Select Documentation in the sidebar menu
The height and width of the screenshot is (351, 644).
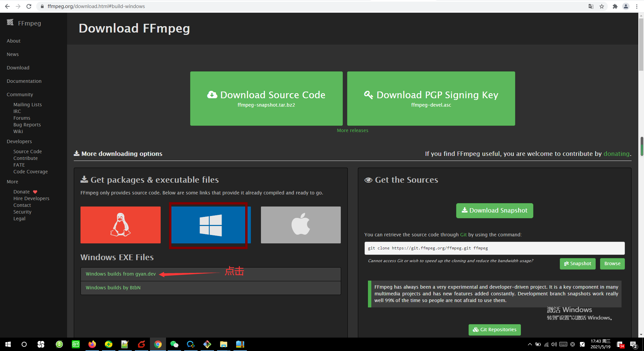point(24,81)
